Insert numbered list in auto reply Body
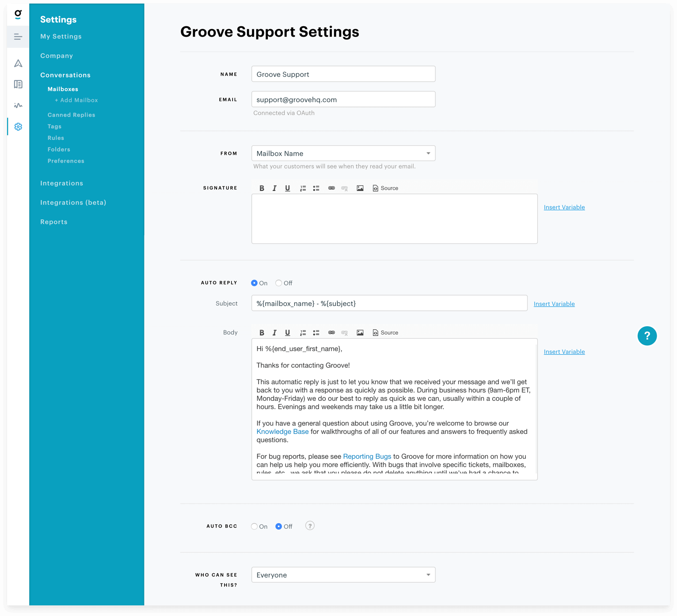This screenshot has width=677, height=616. pyautogui.click(x=303, y=333)
